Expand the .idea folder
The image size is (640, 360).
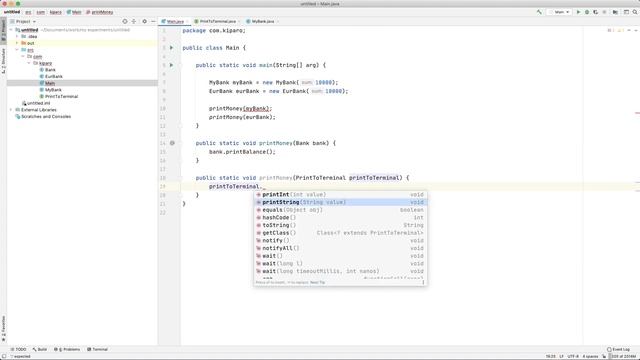17,36
